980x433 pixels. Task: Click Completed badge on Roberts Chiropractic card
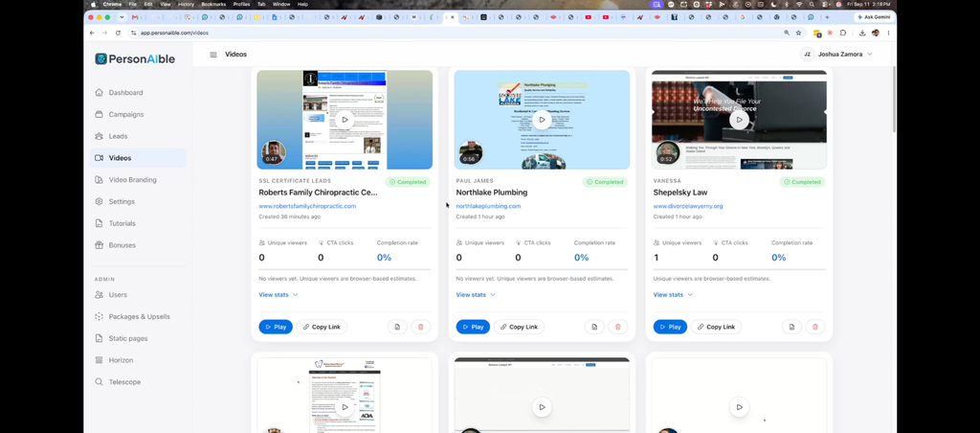coord(408,182)
